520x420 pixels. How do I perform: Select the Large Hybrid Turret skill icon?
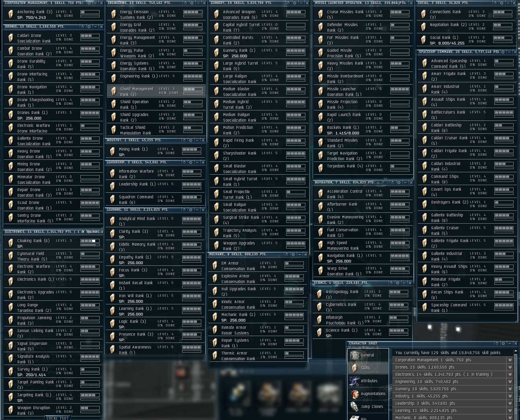(217, 66)
